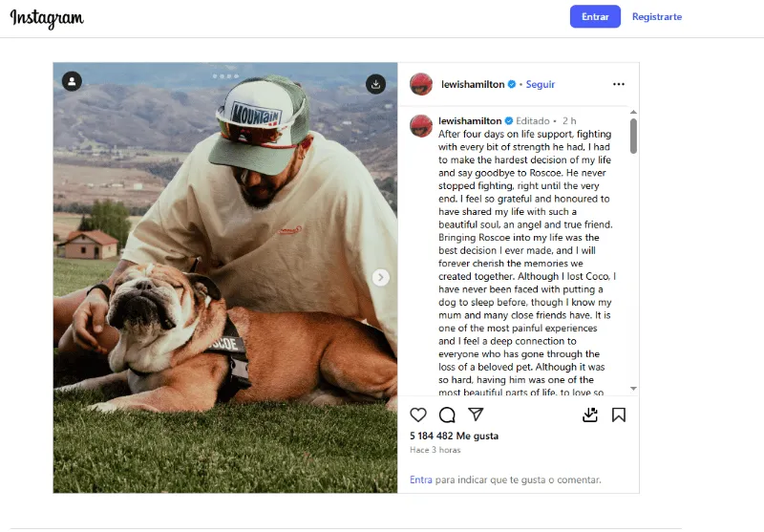View the 5 184 482 Me gusta list
764x532 pixels.
click(x=455, y=436)
